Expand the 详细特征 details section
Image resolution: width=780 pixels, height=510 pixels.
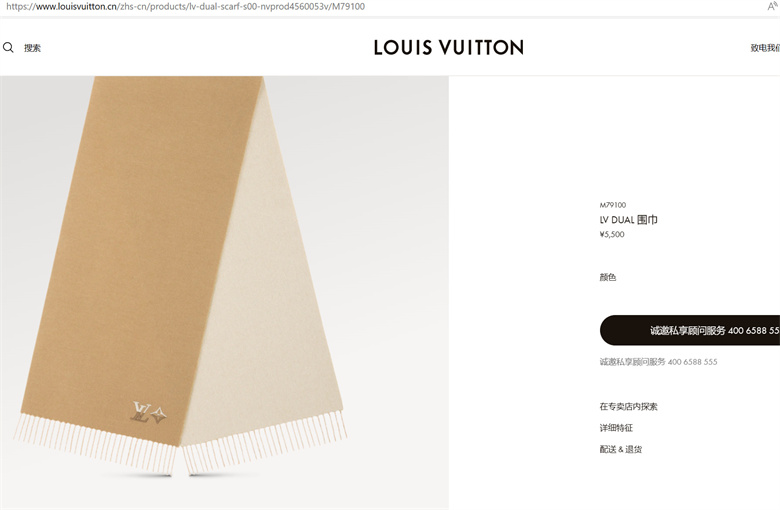tap(616, 428)
